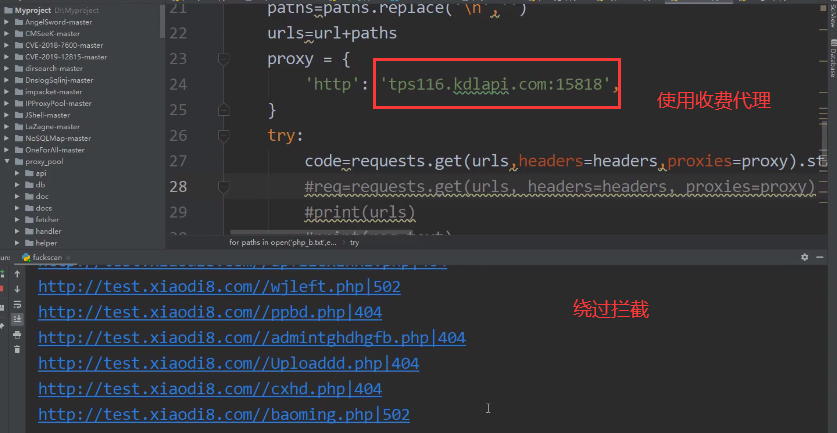This screenshot has height=433, width=837.
Task: Click the scroll up arrow in Run panel
Action: tap(17, 272)
